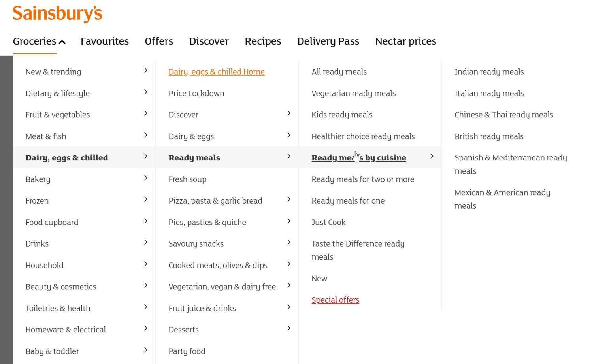The image size is (607, 364).
Task: Open Price Lockdown
Action: click(x=196, y=93)
